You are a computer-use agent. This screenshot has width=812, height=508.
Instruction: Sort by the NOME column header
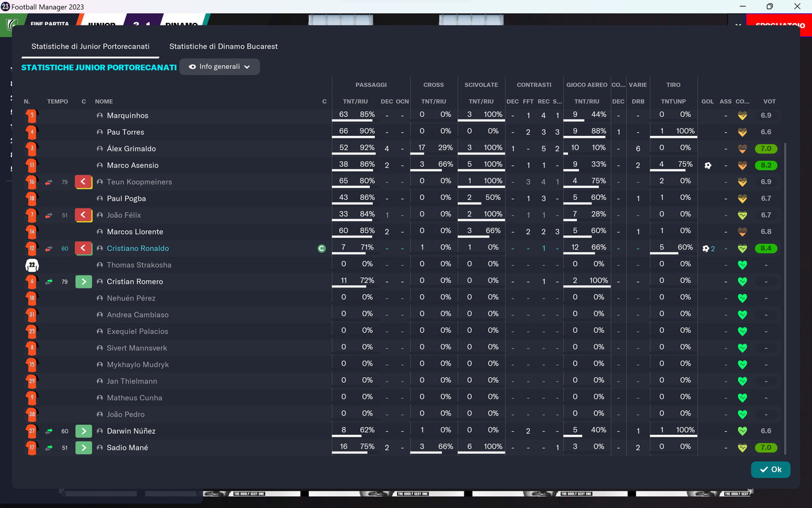click(104, 102)
